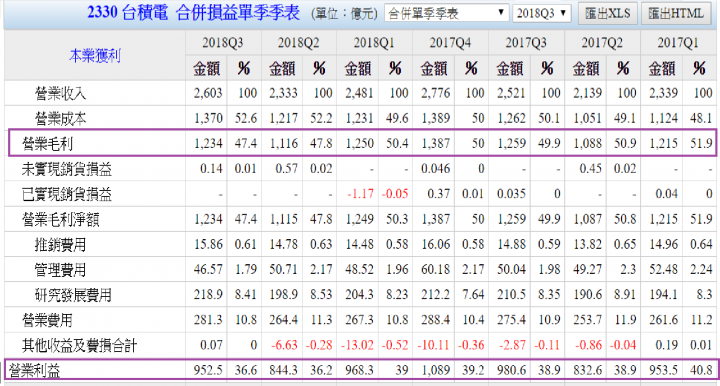This screenshot has height=386, width=720.
Task: Click the 營業毛利淨額 row label
Action: pos(60,220)
